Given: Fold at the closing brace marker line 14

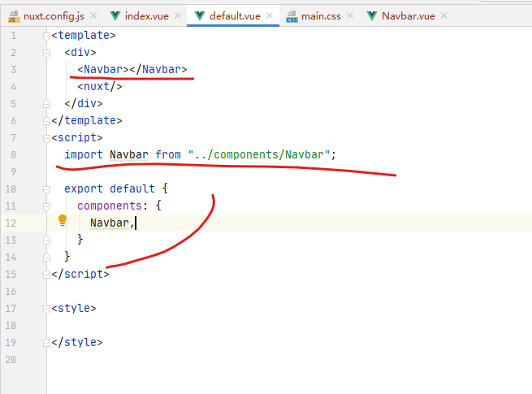Looking at the screenshot, I should coord(47,258).
